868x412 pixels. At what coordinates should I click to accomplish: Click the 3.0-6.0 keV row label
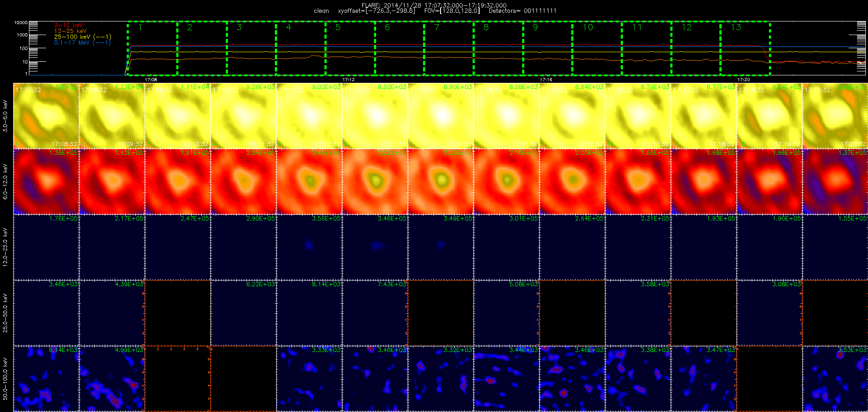pos(5,116)
